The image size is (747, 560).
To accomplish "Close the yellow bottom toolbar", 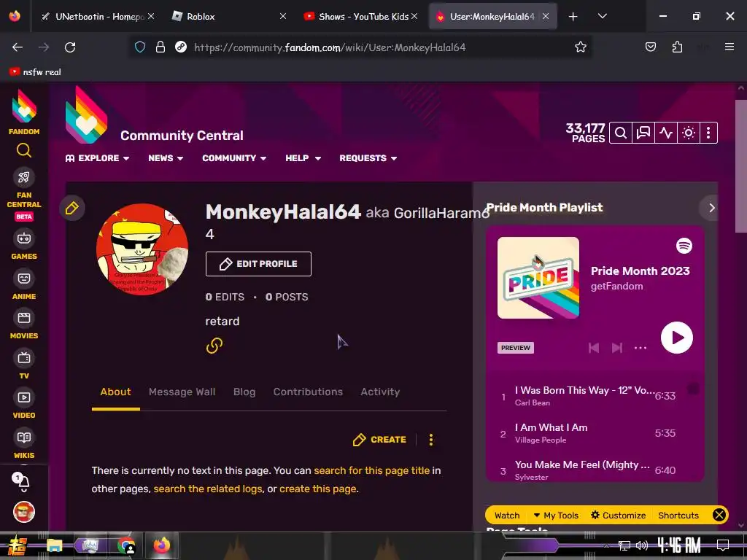I will click(719, 515).
